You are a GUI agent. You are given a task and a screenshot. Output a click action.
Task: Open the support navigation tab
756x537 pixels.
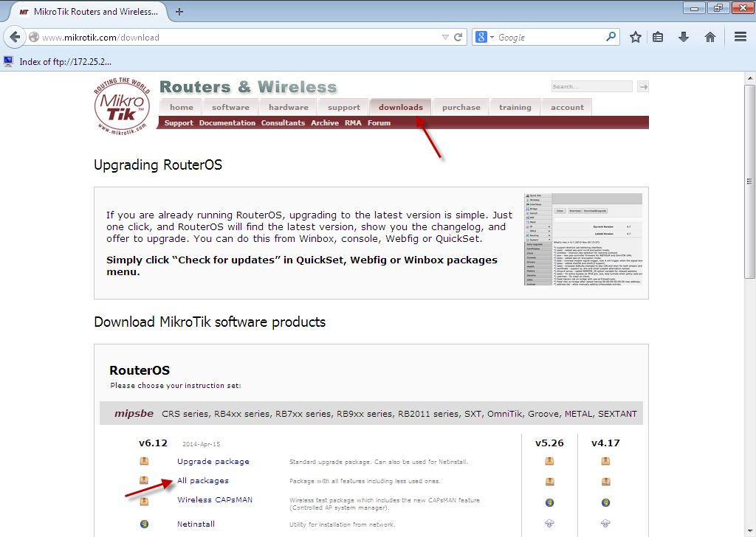344,108
